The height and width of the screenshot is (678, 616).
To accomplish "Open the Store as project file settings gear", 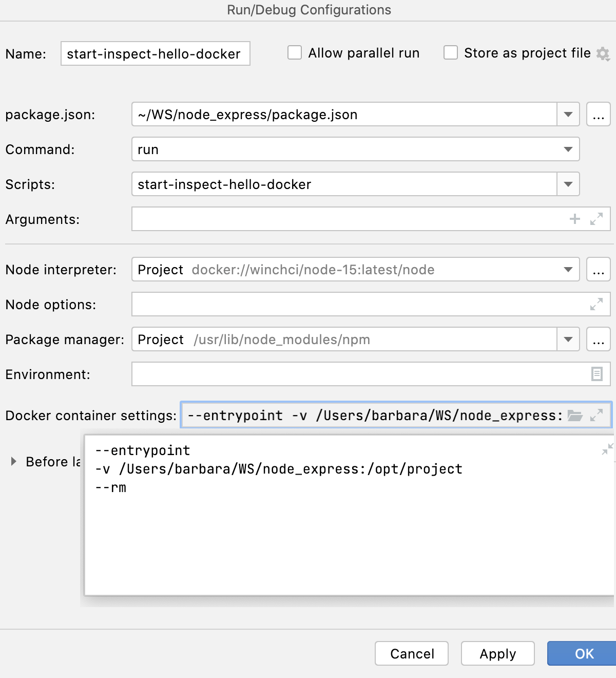I will (604, 53).
